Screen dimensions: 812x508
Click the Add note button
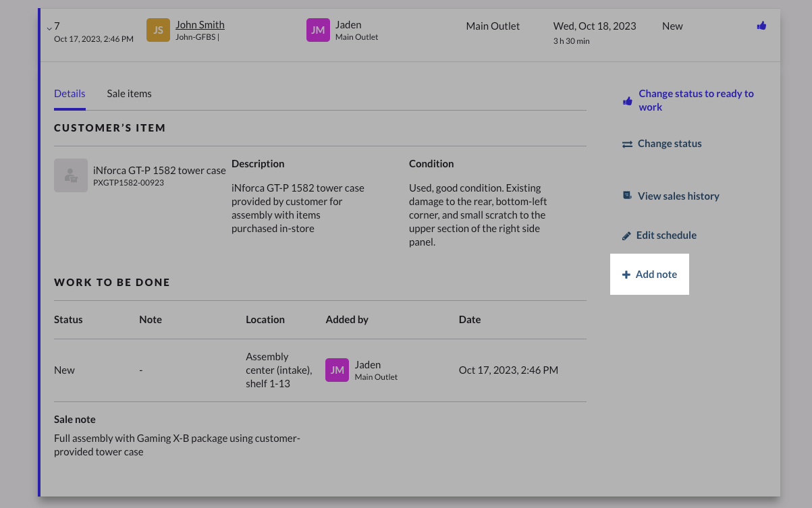(655, 275)
